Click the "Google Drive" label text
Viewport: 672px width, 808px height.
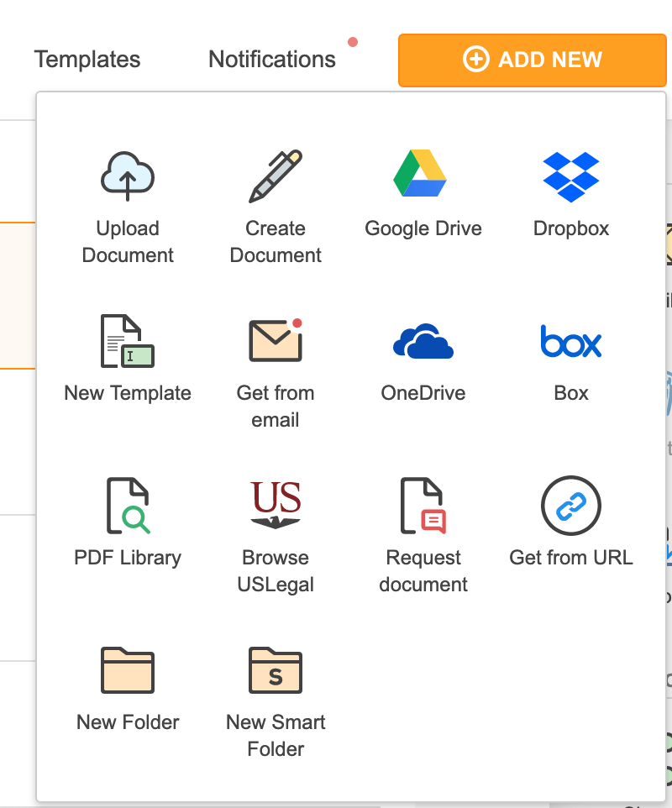423,228
